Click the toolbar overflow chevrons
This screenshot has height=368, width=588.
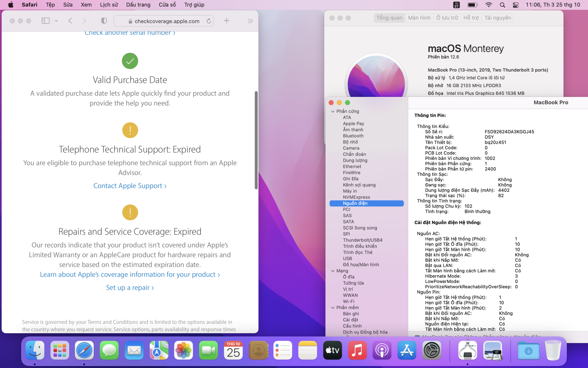pyautogui.click(x=250, y=21)
